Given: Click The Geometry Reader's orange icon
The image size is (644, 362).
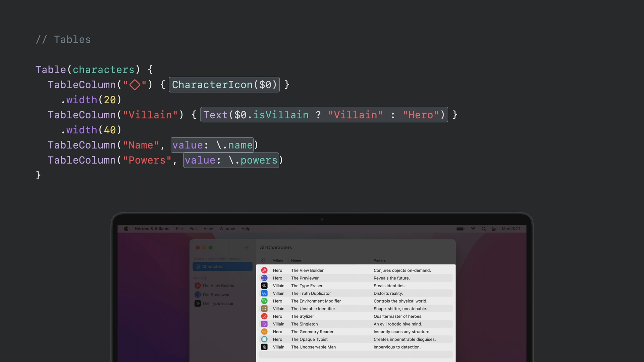Looking at the screenshot, I should tap(264, 332).
